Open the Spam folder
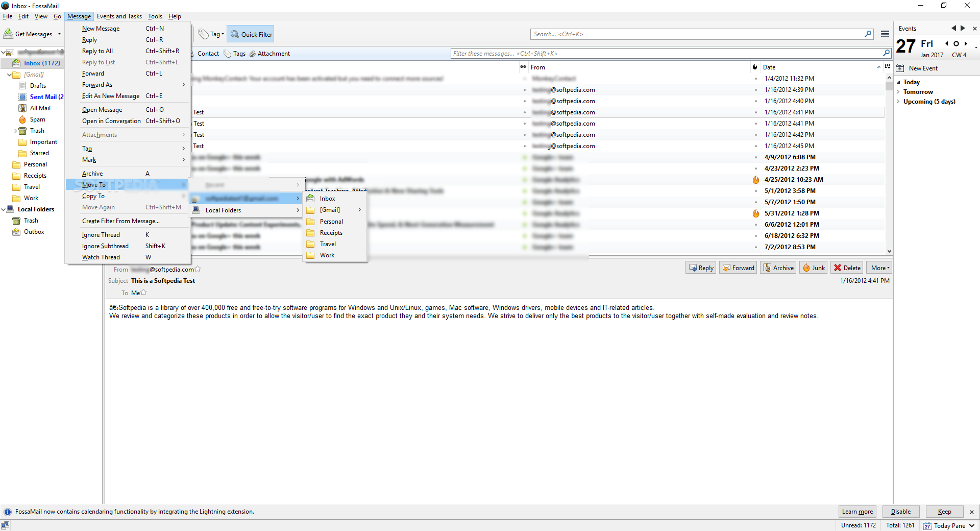The image size is (980, 531). point(37,119)
